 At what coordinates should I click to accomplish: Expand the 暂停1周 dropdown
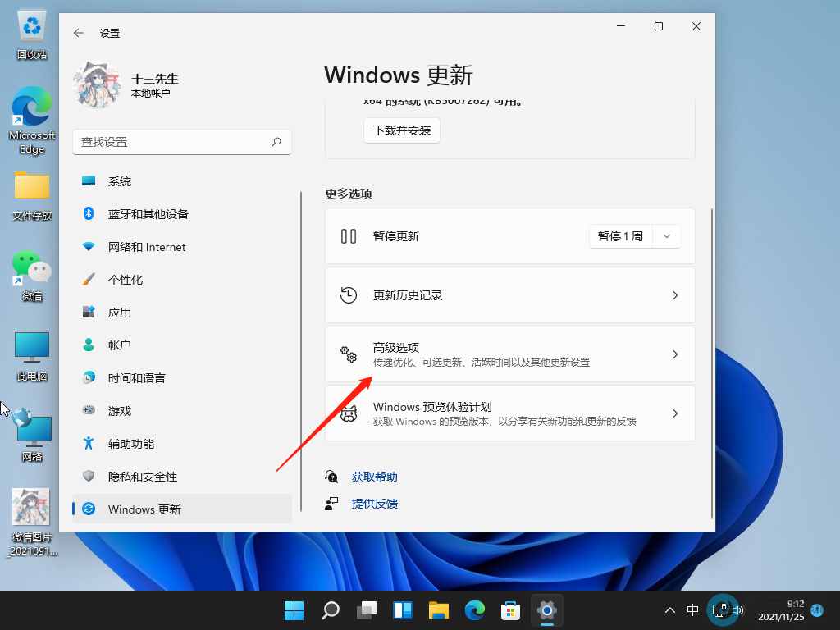click(666, 235)
